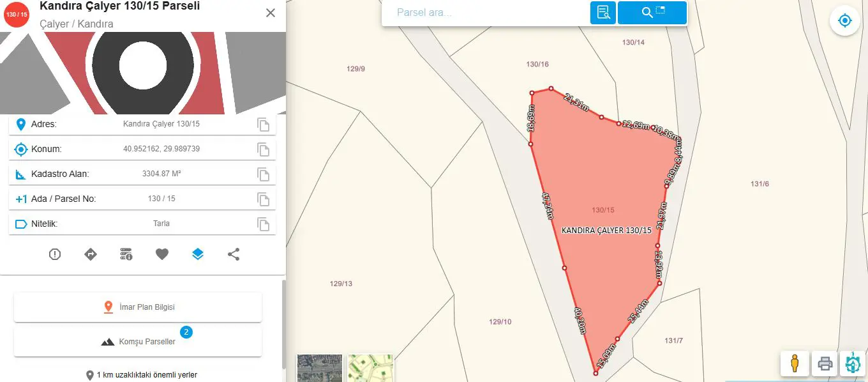Add parcel to favorites with heart icon

coord(162,254)
